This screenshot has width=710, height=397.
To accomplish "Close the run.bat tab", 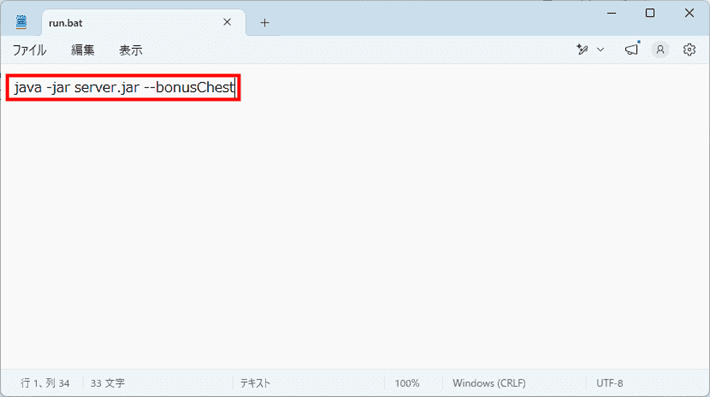I will click(x=227, y=22).
